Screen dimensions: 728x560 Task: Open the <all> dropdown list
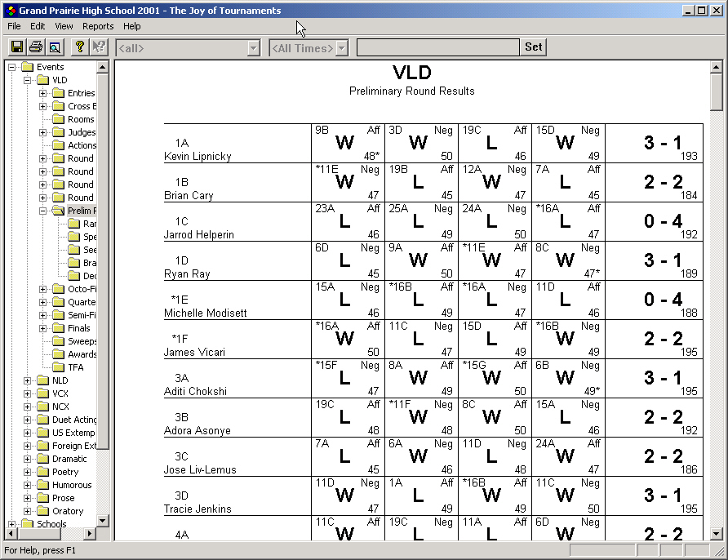click(x=255, y=47)
